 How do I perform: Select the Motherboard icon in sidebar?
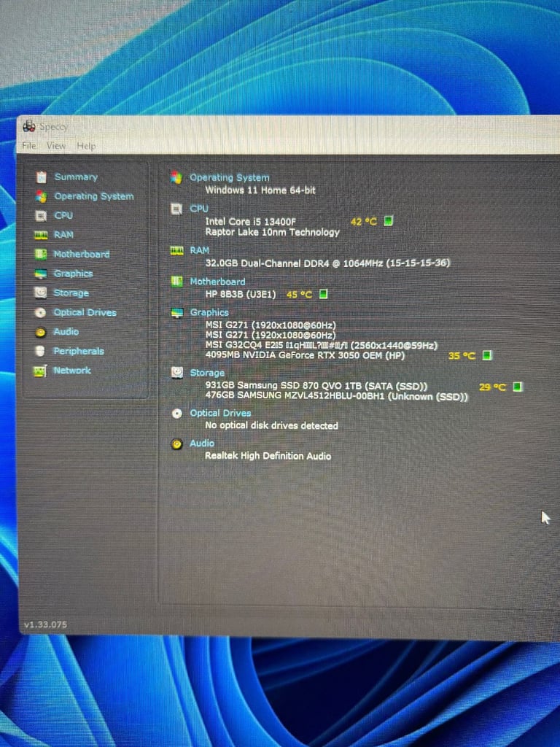pyautogui.click(x=41, y=254)
